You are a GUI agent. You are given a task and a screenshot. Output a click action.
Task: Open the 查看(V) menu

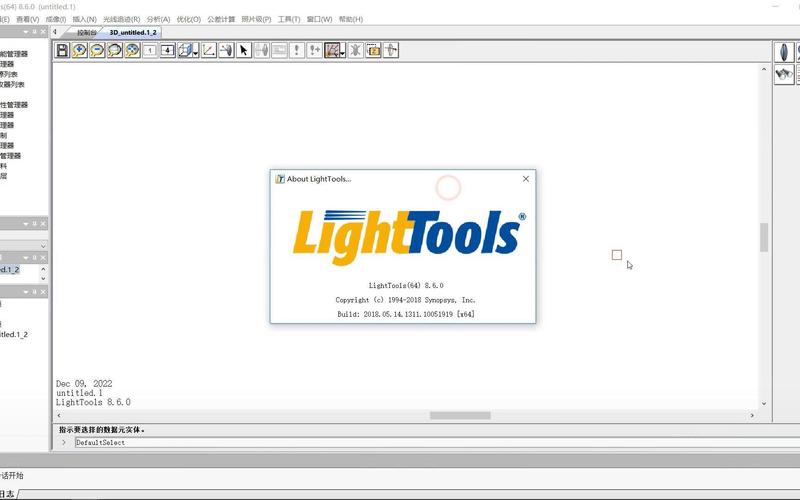(28, 19)
